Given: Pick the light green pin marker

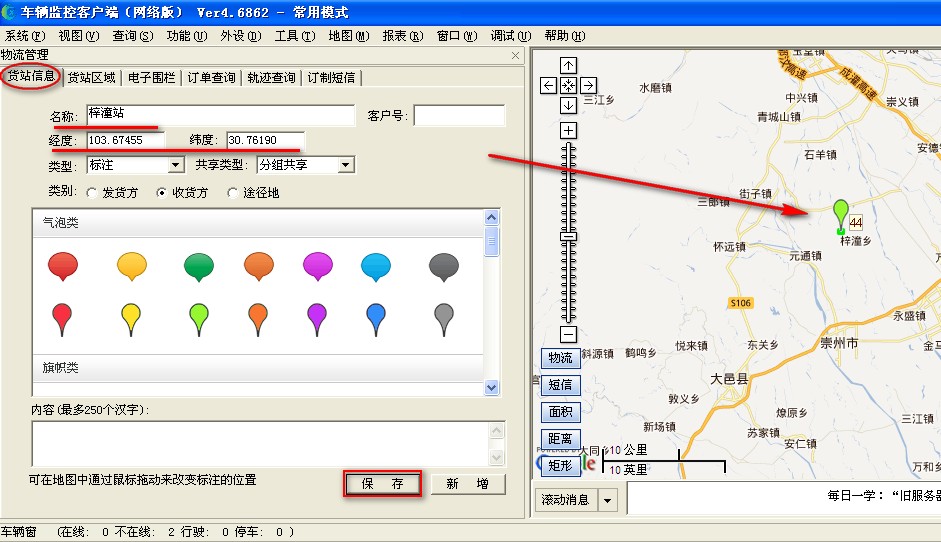Looking at the screenshot, I should [x=198, y=318].
